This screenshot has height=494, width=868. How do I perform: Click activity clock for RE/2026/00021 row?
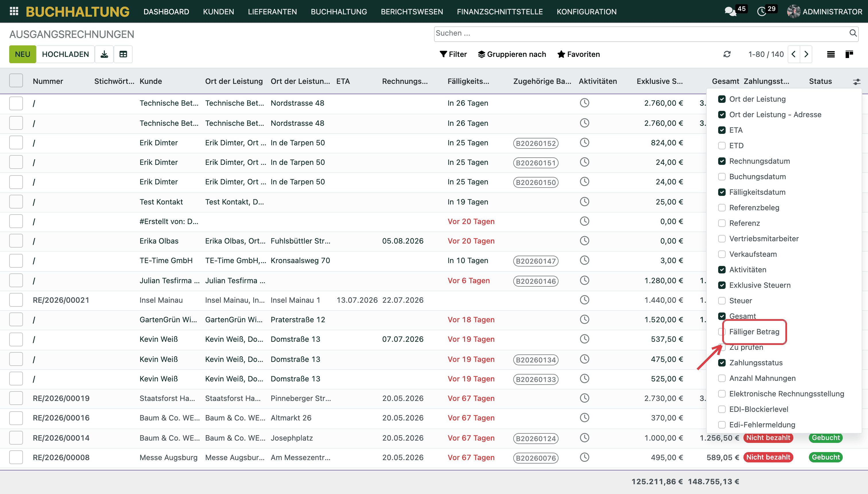[x=584, y=300]
